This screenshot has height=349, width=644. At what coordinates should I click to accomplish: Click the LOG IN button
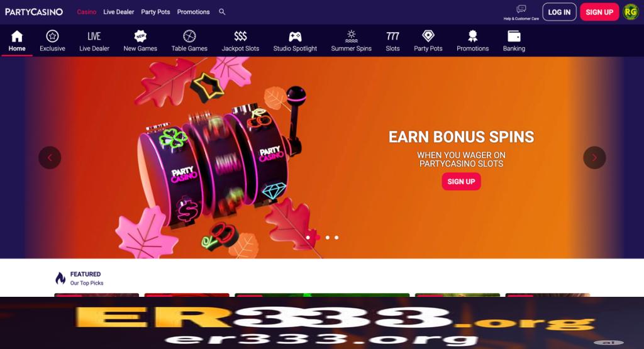tap(559, 12)
